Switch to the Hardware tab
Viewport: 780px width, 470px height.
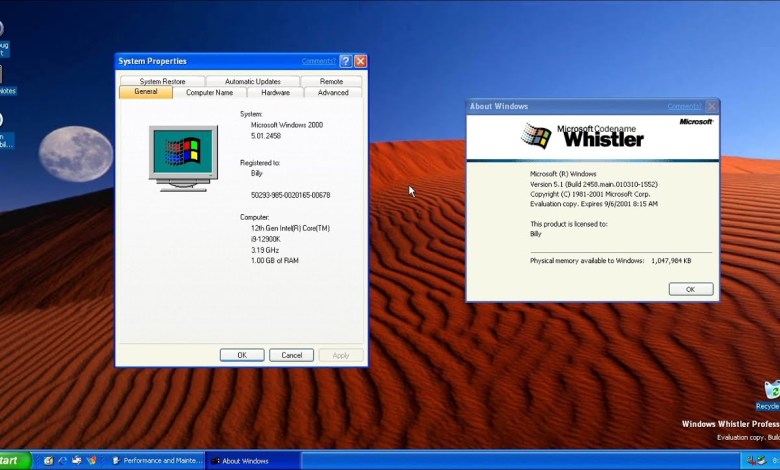(x=276, y=93)
